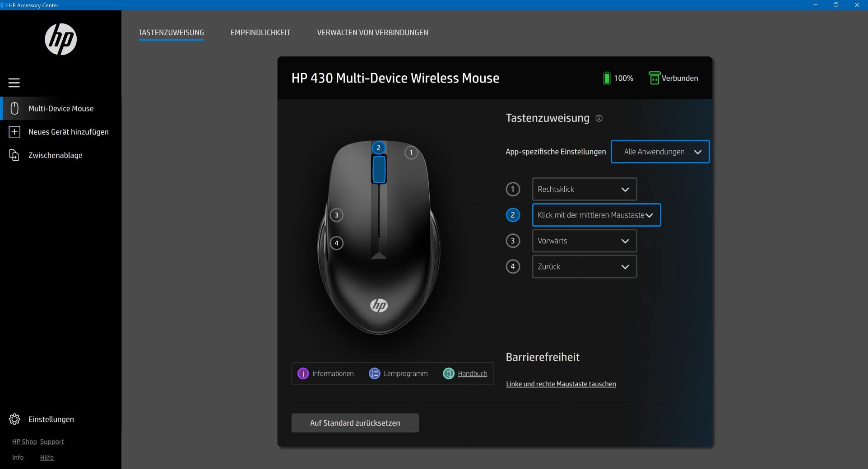Select the mouse icon next to Multi-Device Mouse
This screenshot has width=868, height=469.
pos(14,108)
